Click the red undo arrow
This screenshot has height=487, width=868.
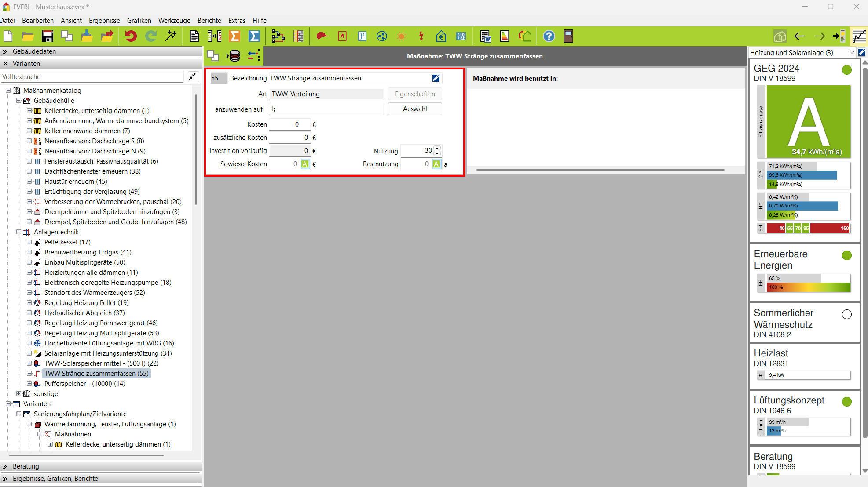(131, 36)
